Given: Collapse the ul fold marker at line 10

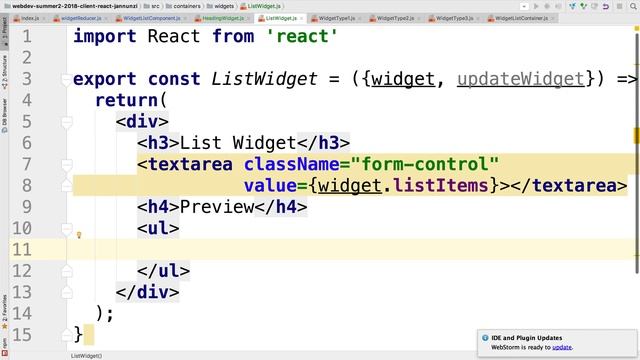Looking at the screenshot, I should point(67,229).
